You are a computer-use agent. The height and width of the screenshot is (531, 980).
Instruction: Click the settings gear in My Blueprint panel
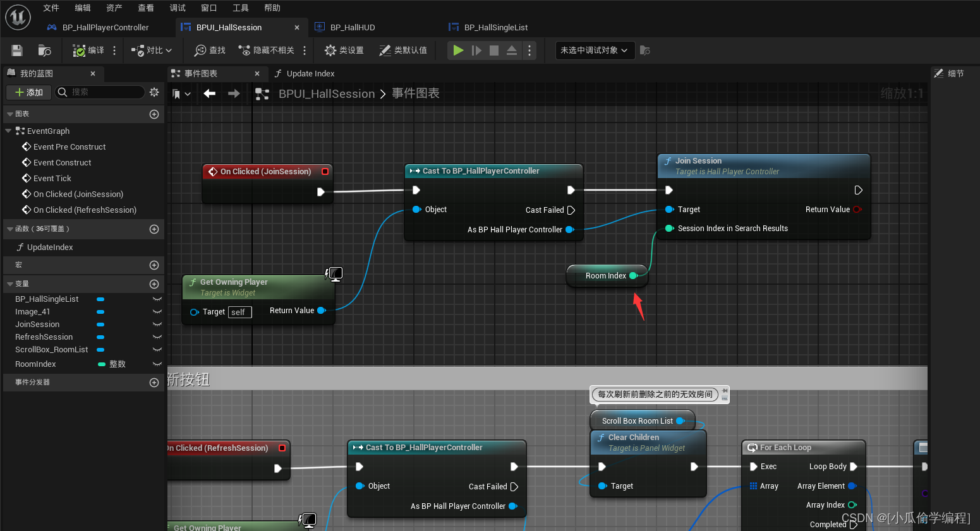point(154,92)
